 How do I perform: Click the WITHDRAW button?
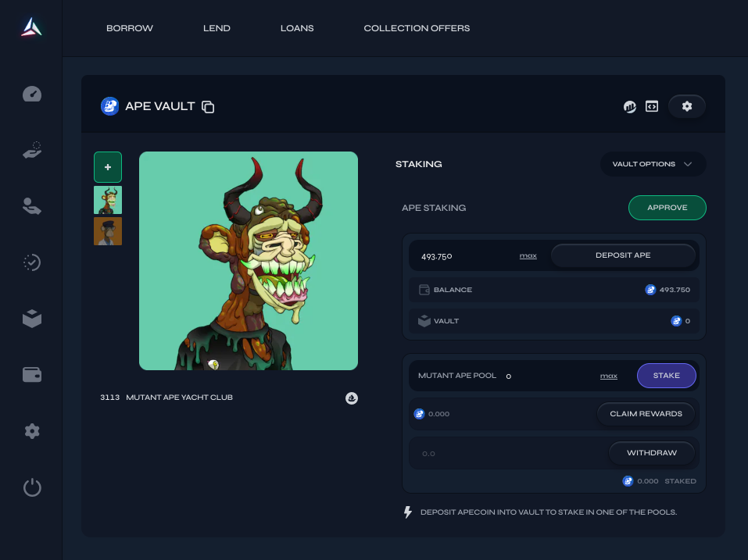(x=652, y=453)
